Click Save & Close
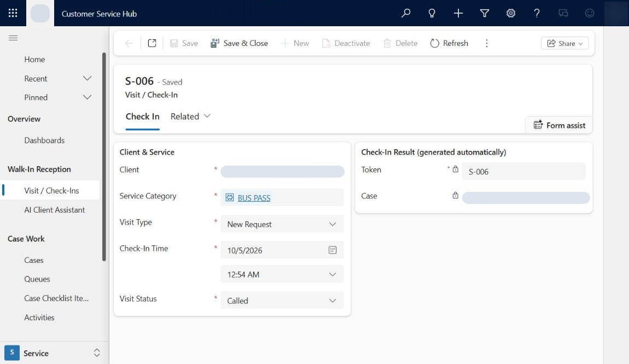The width and height of the screenshot is (629, 364). [x=239, y=43]
